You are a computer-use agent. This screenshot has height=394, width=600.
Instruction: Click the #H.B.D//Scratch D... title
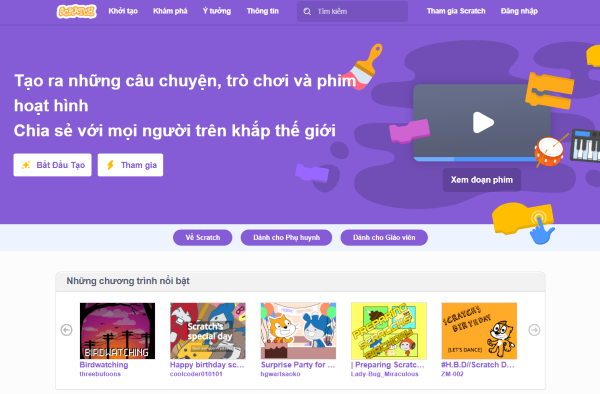click(478, 365)
